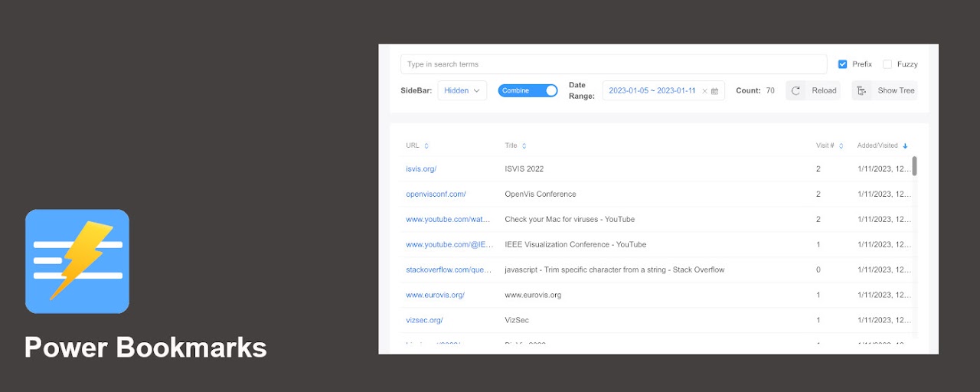Select the VizSec title cell
This screenshot has height=392, width=980.
(517, 320)
